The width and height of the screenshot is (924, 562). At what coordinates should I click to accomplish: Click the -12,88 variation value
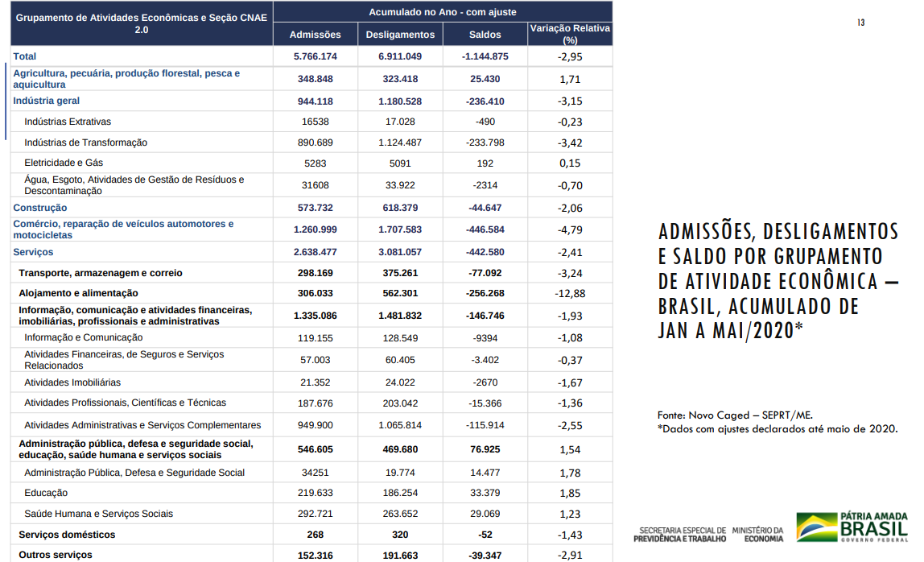(x=570, y=293)
